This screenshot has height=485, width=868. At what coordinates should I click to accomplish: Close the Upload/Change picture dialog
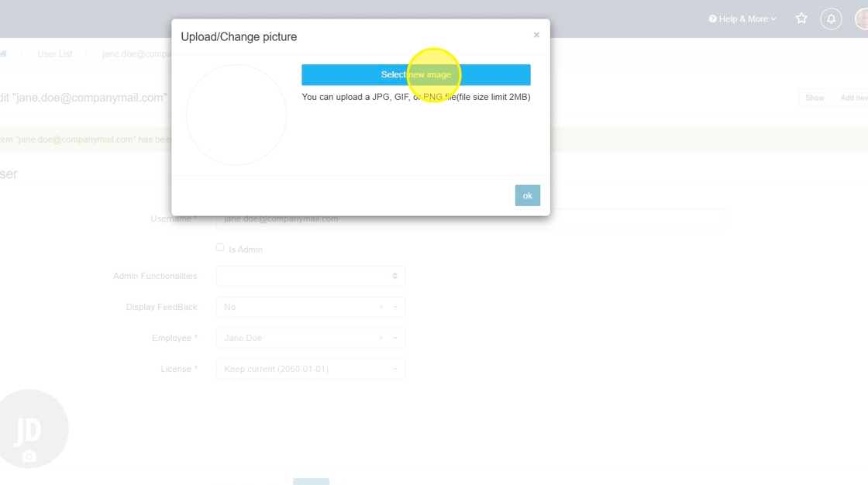coord(536,35)
